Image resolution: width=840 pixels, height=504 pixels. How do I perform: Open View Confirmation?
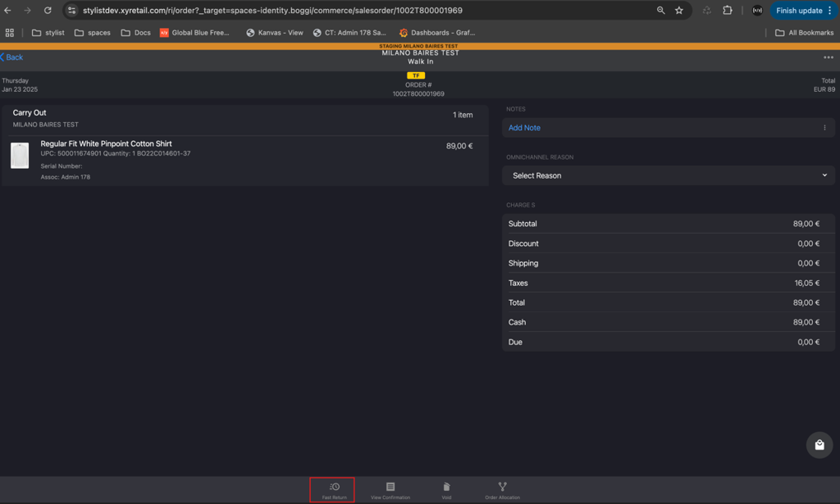point(390,490)
